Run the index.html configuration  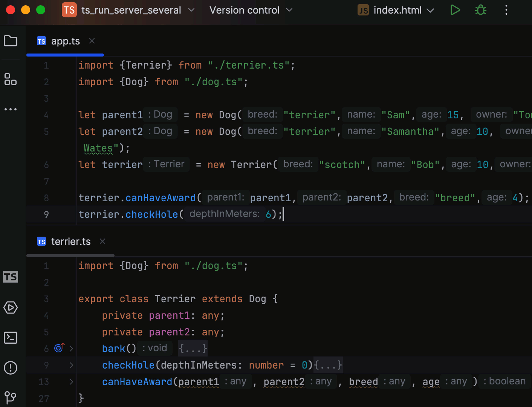pyautogui.click(x=455, y=10)
